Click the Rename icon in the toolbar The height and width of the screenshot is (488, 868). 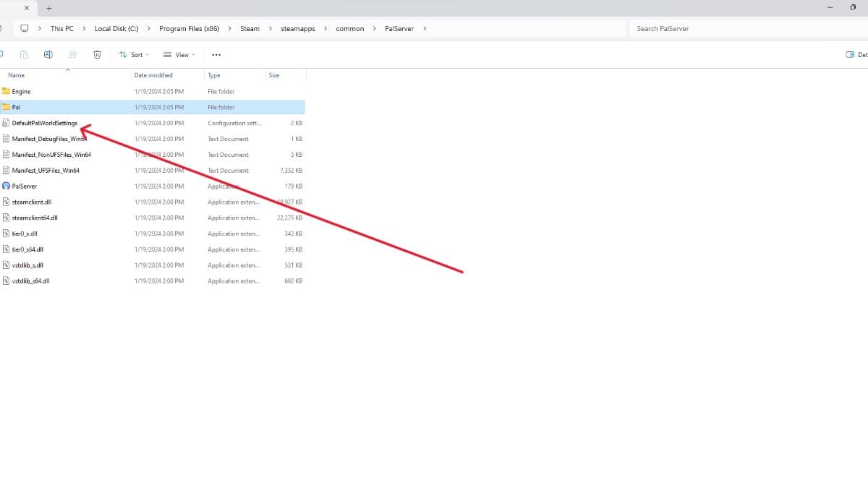[x=48, y=54]
